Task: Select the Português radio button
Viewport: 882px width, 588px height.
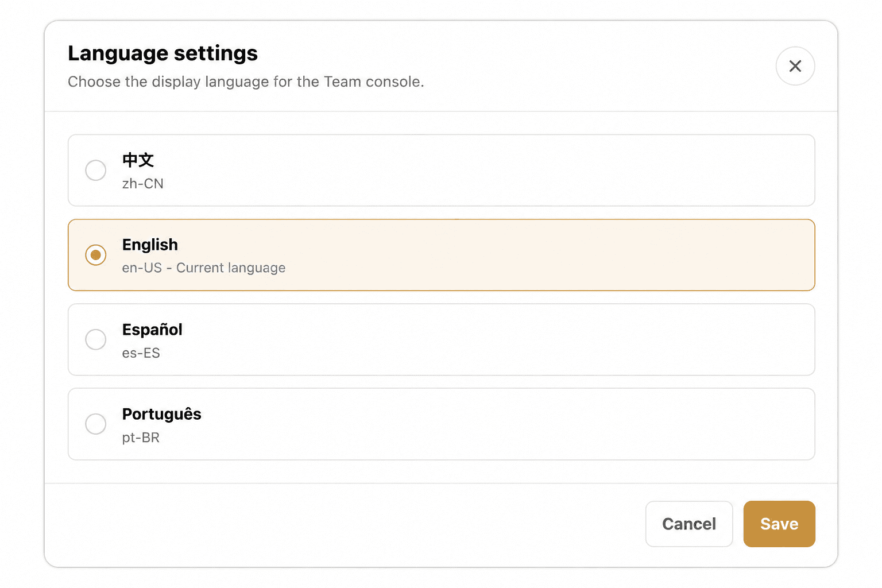Action: pos(96,424)
